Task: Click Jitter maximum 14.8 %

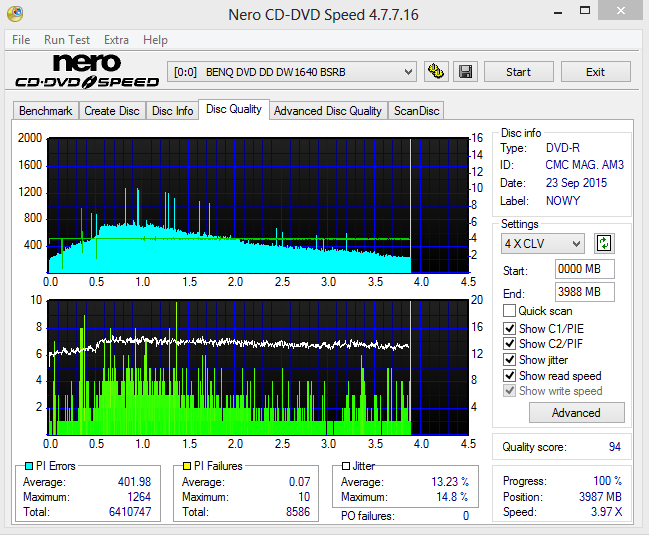Action: pyautogui.click(x=452, y=497)
